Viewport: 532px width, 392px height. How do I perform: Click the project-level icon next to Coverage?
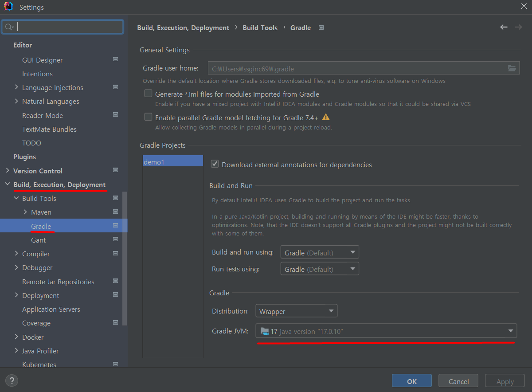pyautogui.click(x=115, y=322)
